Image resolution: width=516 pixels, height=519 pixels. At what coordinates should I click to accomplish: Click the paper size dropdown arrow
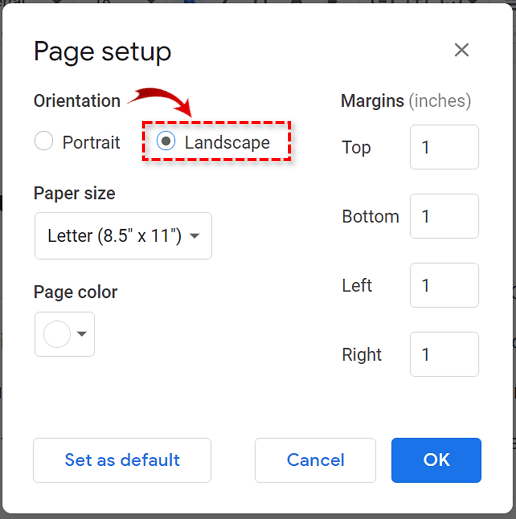194,236
